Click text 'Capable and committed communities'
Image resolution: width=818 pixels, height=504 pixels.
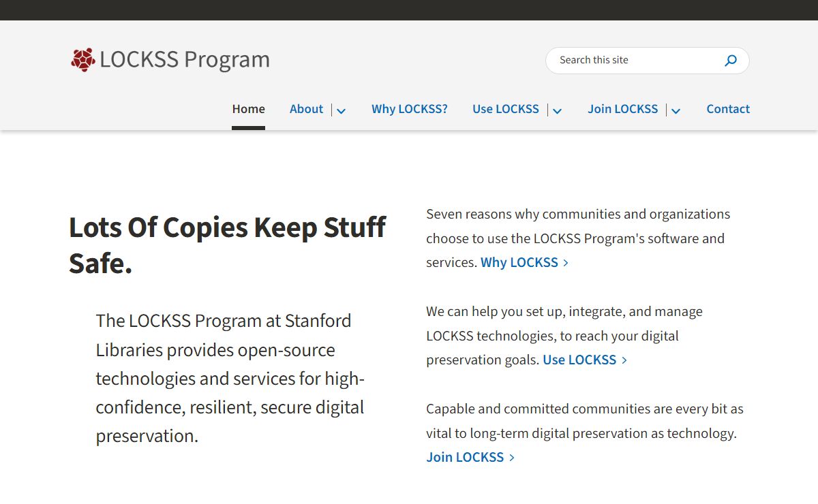click(x=539, y=409)
